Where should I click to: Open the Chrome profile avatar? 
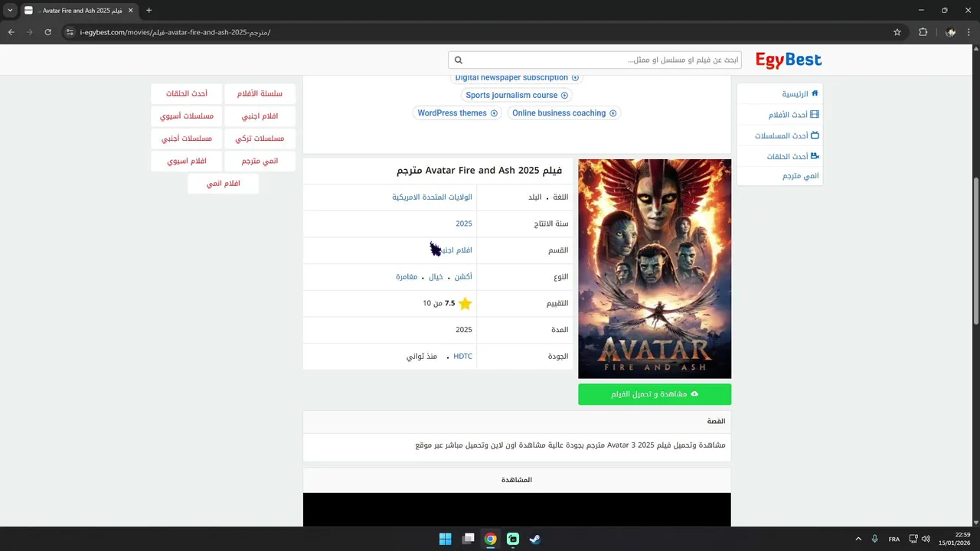coord(950,32)
